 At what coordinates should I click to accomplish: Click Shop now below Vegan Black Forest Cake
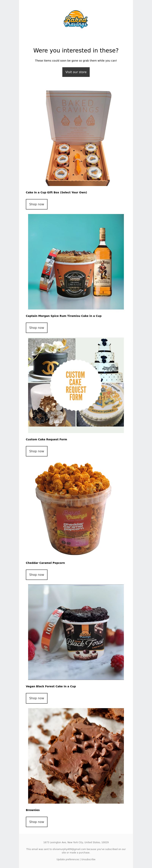(x=37, y=698)
